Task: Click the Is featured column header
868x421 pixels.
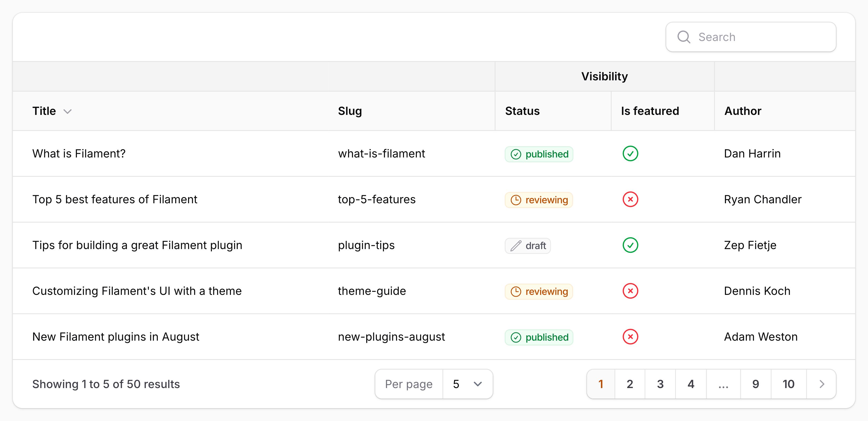Action: coord(650,111)
